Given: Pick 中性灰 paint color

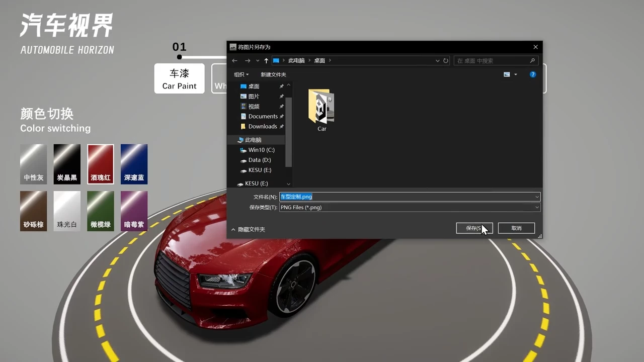Looking at the screenshot, I should pyautogui.click(x=33, y=164).
